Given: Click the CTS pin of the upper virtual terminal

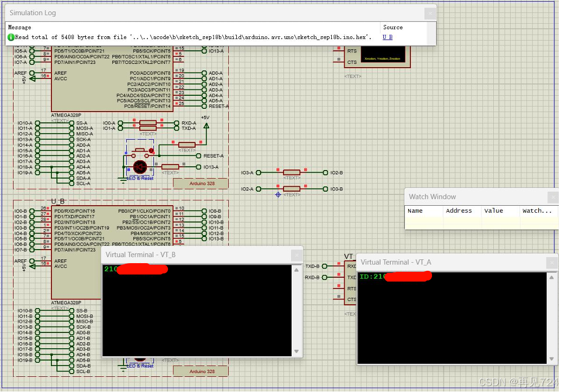Looking at the screenshot, I should [x=352, y=62].
